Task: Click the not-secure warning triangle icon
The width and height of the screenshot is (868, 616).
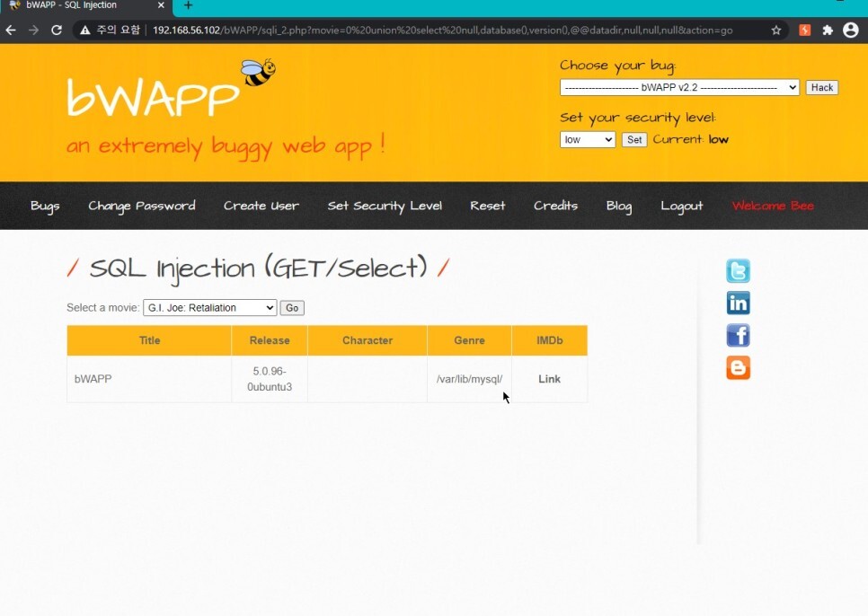Action: (84, 30)
